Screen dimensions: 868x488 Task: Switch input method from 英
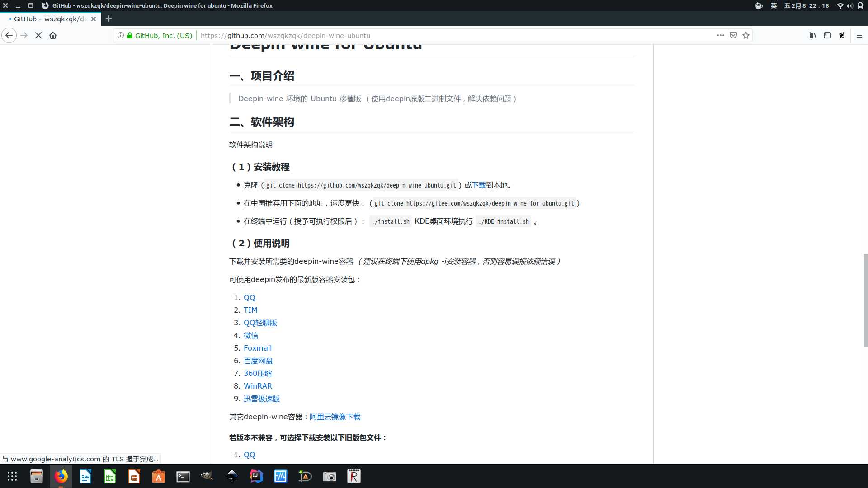(774, 5)
